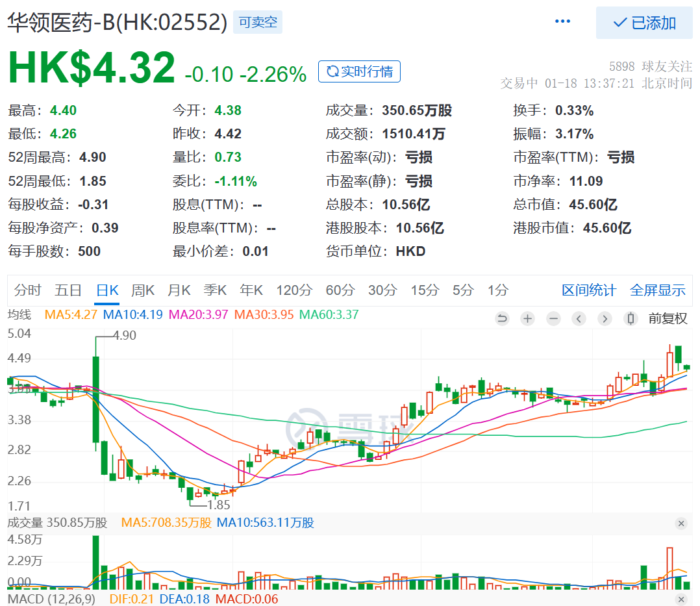
Task: Click the 成交量 350.85万股 label
Action: [x=57, y=522]
